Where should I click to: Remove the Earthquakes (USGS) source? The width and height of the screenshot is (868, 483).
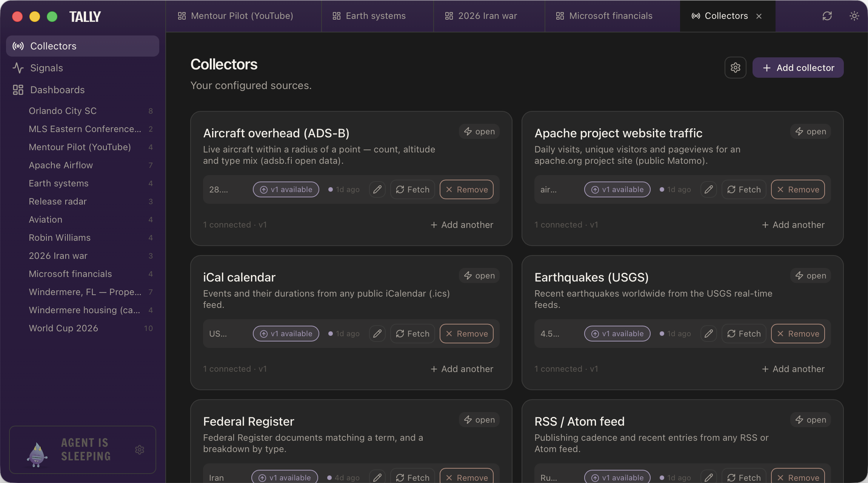[x=798, y=334]
